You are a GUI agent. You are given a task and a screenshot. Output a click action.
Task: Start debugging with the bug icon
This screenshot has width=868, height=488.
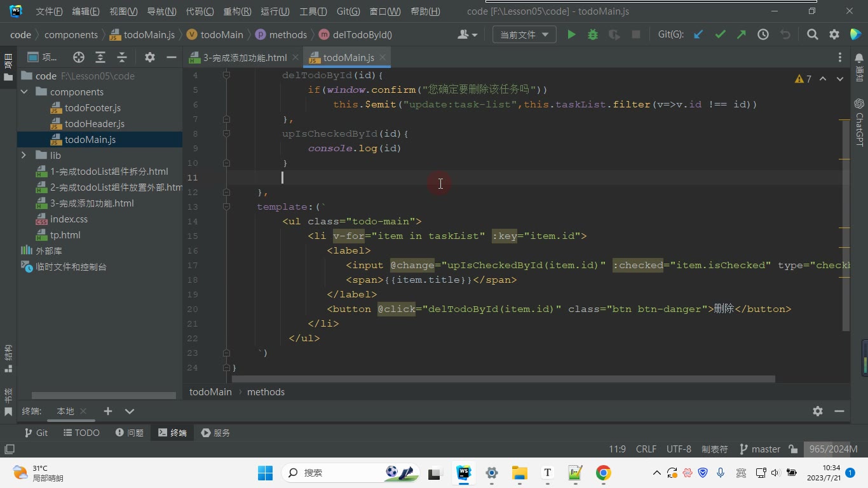click(593, 35)
